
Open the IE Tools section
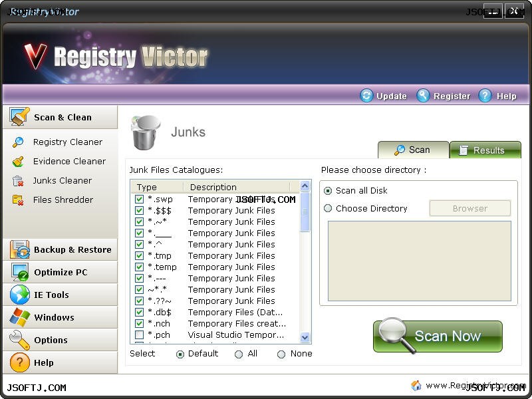coord(60,295)
